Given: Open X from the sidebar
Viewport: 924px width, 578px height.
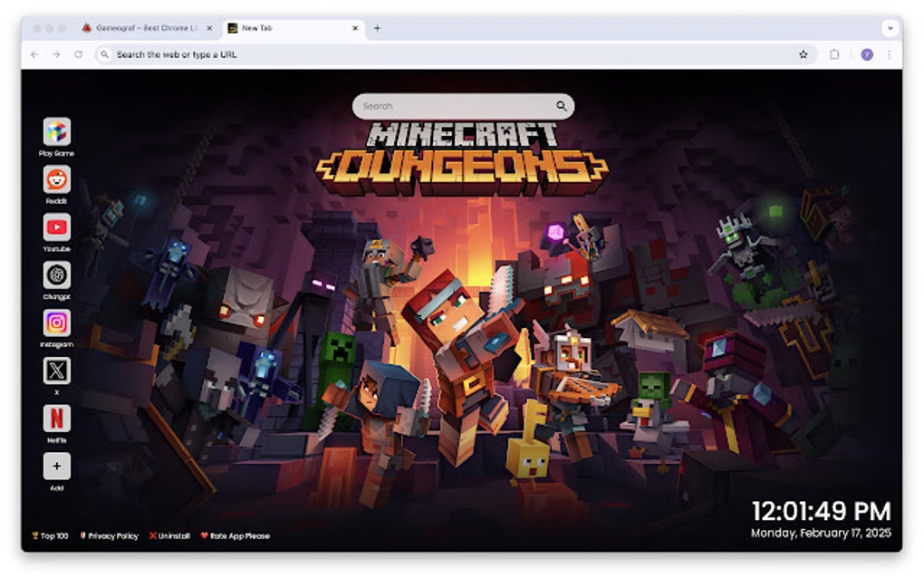Looking at the screenshot, I should tap(56, 369).
